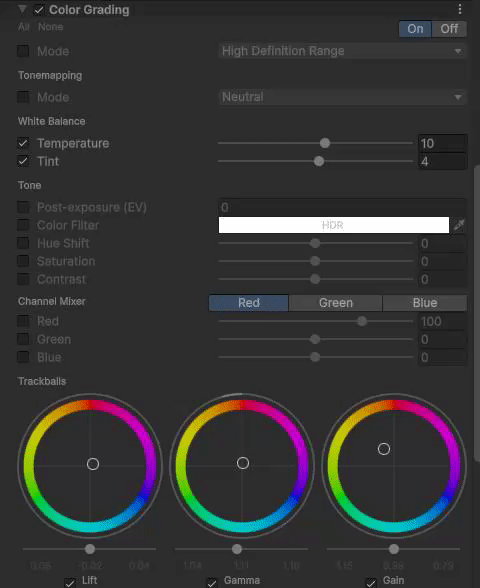Open the white HDR Color Filter swatch

[x=334, y=225]
